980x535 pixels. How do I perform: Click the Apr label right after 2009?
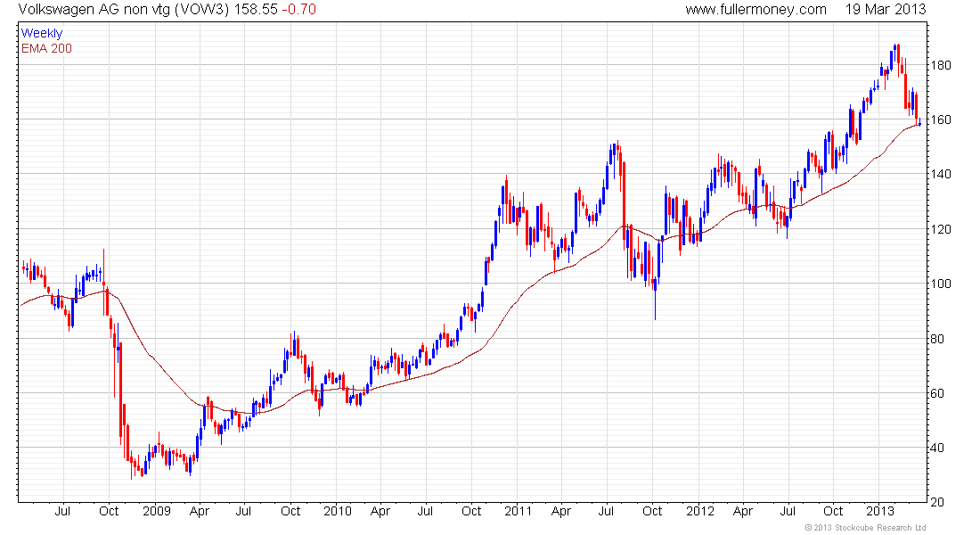200,511
